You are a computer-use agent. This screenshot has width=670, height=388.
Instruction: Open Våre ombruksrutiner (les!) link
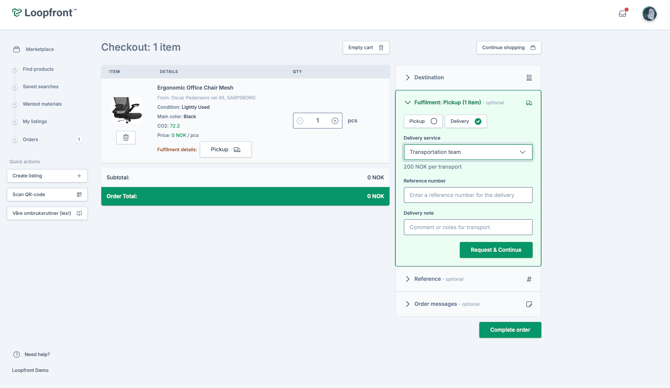tap(47, 213)
